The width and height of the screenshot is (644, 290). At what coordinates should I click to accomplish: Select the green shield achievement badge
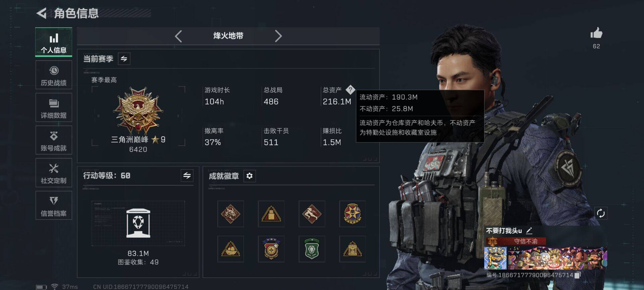(x=312, y=249)
